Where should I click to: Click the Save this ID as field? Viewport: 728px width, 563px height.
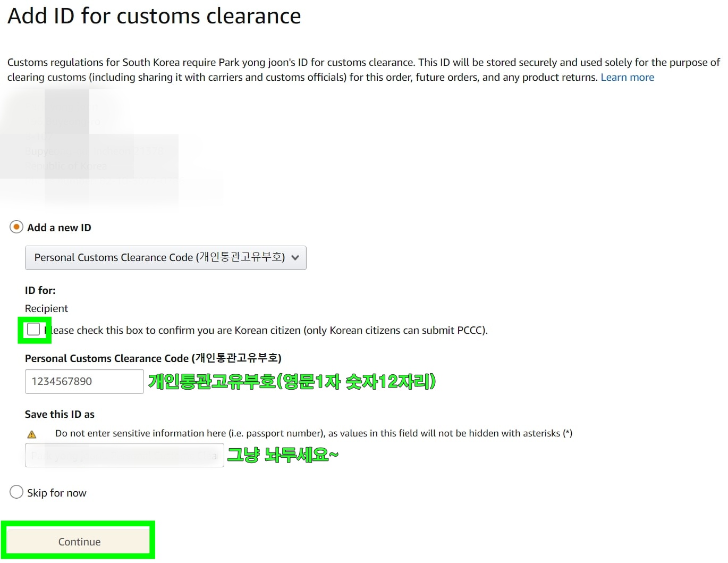point(124,456)
